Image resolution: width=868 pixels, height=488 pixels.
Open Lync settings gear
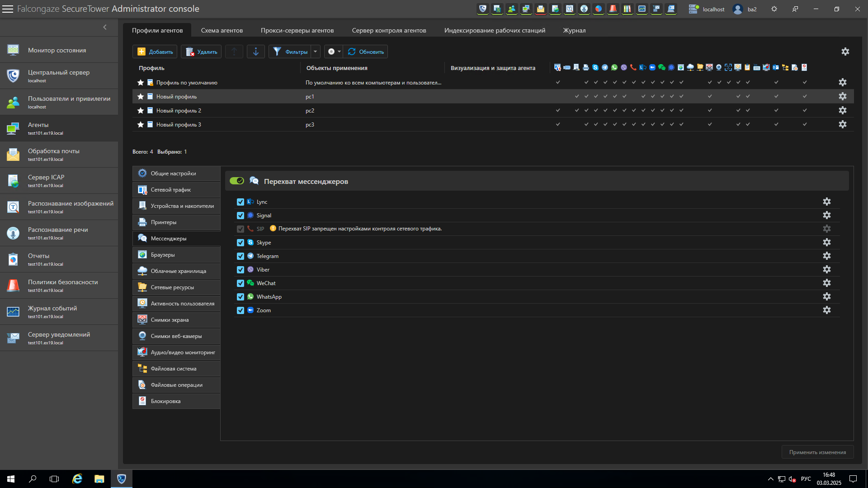(827, 202)
